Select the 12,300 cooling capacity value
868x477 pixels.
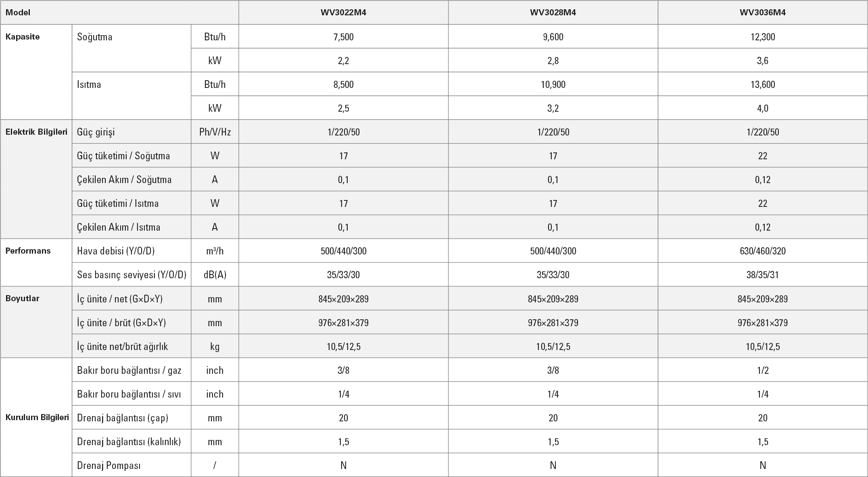(x=762, y=37)
